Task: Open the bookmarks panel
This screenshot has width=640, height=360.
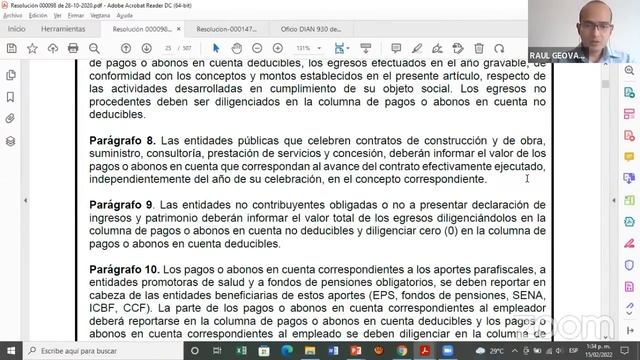Action: point(11,97)
